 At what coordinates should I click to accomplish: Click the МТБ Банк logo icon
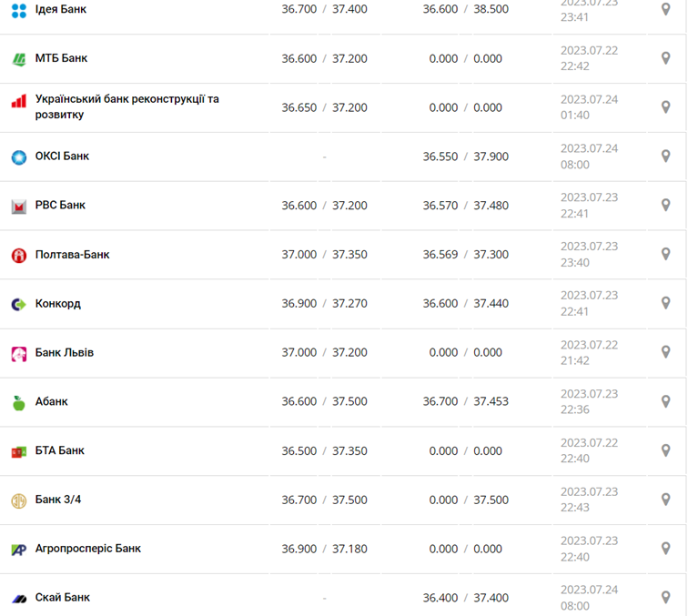click(x=18, y=59)
